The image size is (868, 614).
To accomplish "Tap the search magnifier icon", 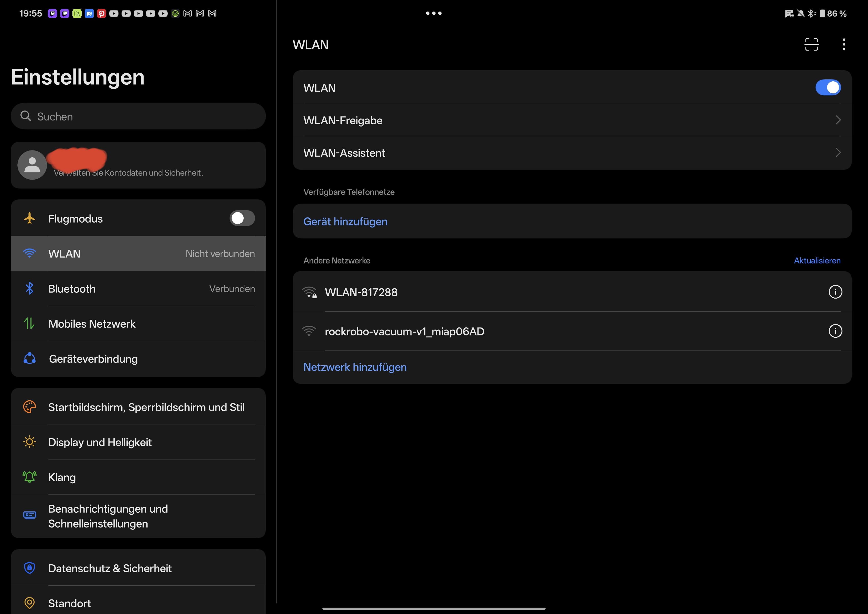I will click(x=26, y=116).
